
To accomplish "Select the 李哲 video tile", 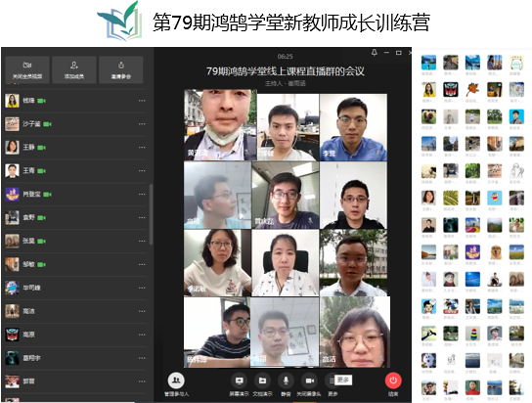I will (x=353, y=127).
